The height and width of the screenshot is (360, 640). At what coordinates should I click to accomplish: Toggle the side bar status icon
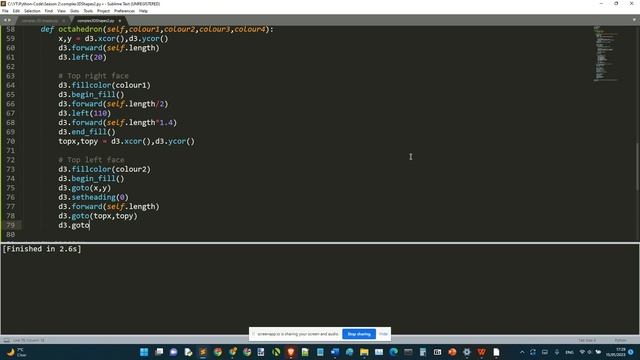pyautogui.click(x=7, y=340)
